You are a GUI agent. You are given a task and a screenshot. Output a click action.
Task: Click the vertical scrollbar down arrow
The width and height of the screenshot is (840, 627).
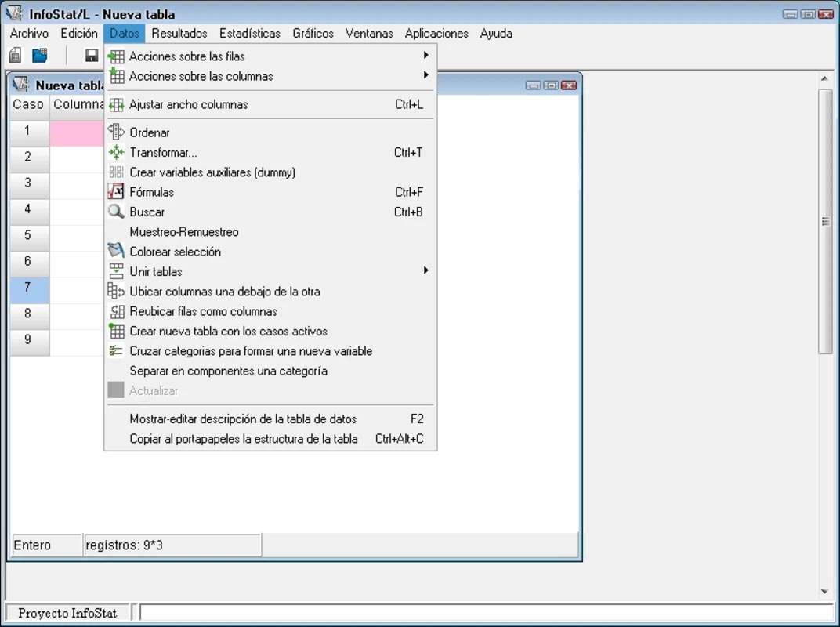point(824,592)
